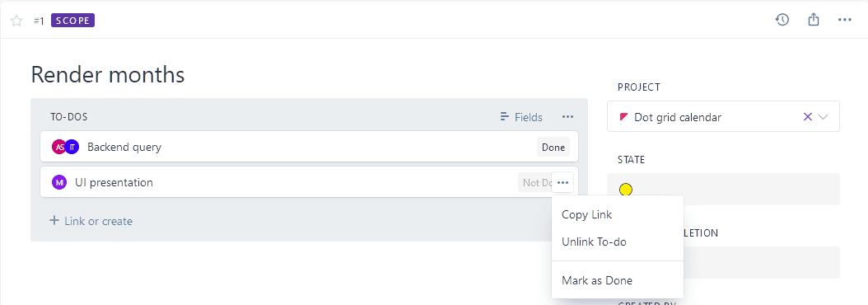Clear the Dot grid calendar project selection
The height and width of the screenshot is (305, 868).
coord(807,116)
